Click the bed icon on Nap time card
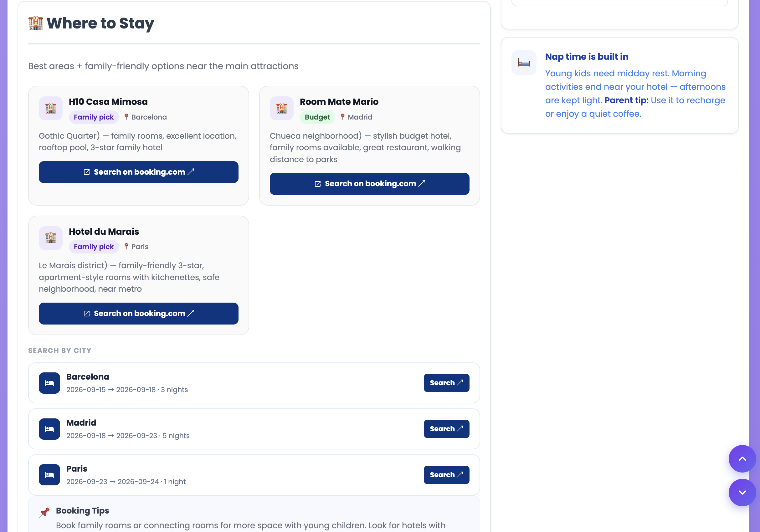Image resolution: width=760 pixels, height=532 pixels. [x=524, y=63]
